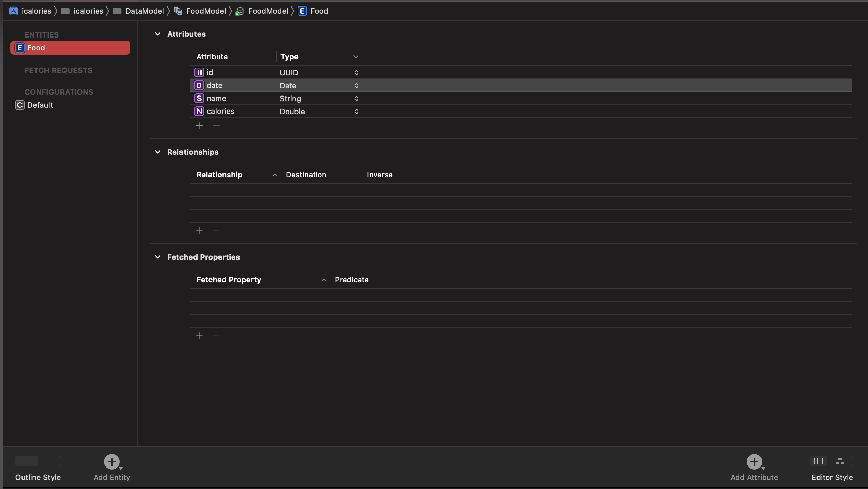Collapse the Attributes section
This screenshot has width=868, height=489.
[158, 34]
